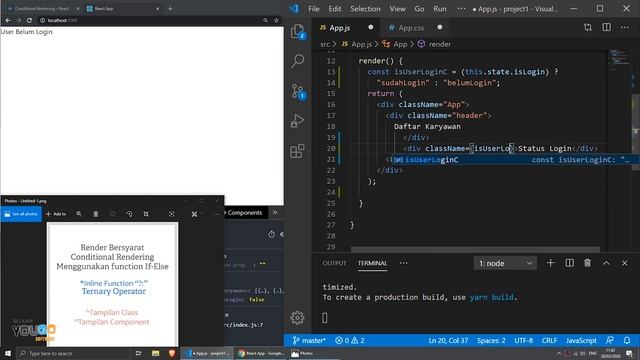
Task: Rotate the image in the Photos app
Action: (129, 214)
